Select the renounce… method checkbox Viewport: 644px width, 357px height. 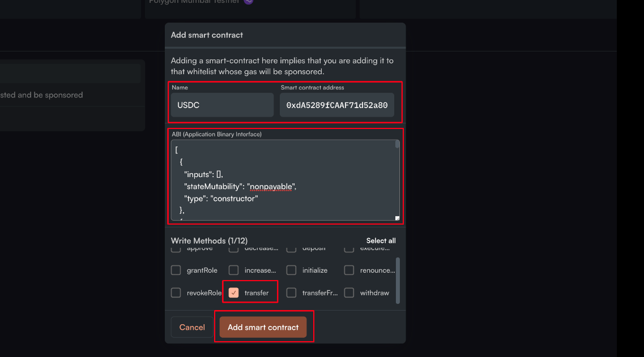tap(349, 270)
